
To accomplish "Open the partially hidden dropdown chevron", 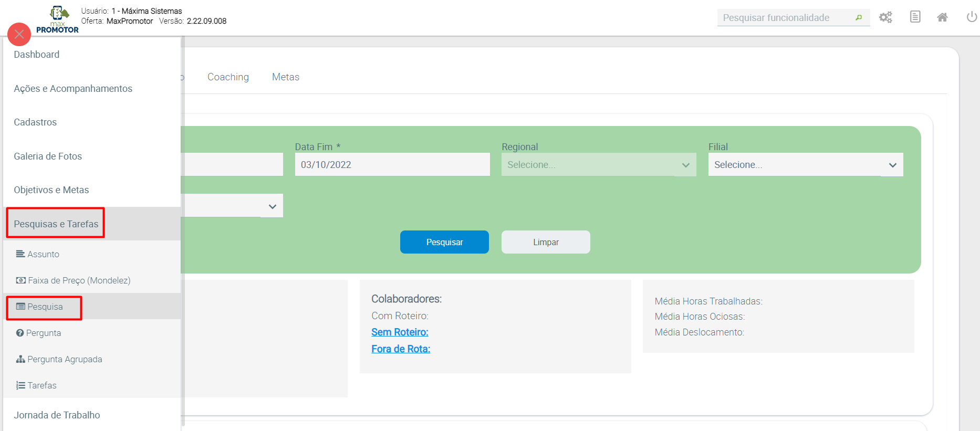I will [272, 206].
